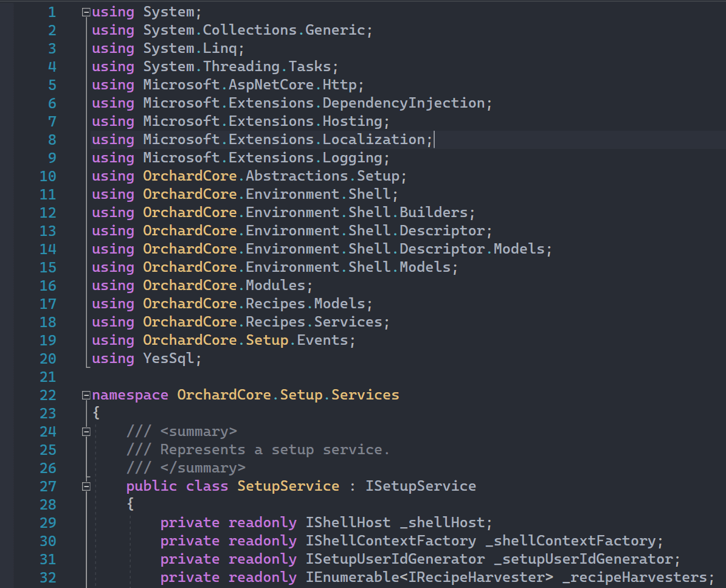
Task: Click on 'Descriptor' on line 13
Action: 442,230
